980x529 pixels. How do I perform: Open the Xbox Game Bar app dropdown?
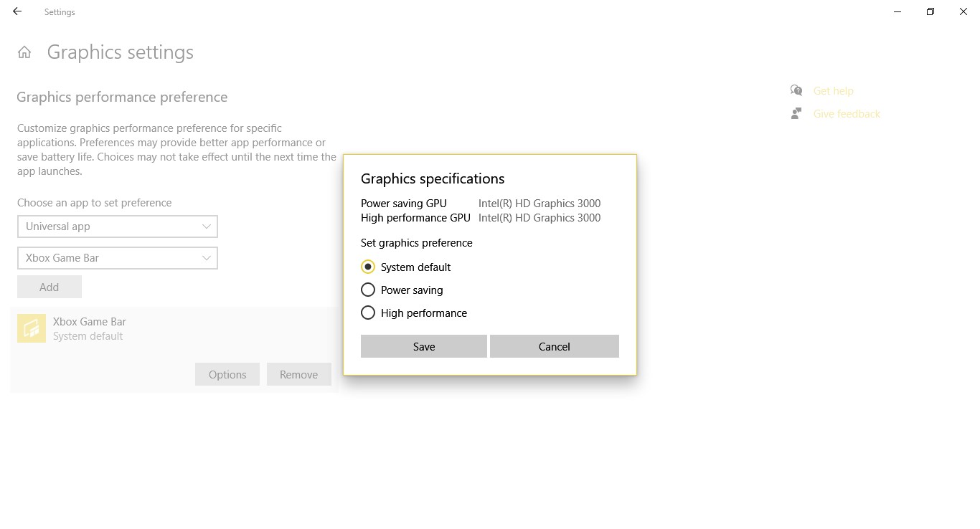(118, 258)
